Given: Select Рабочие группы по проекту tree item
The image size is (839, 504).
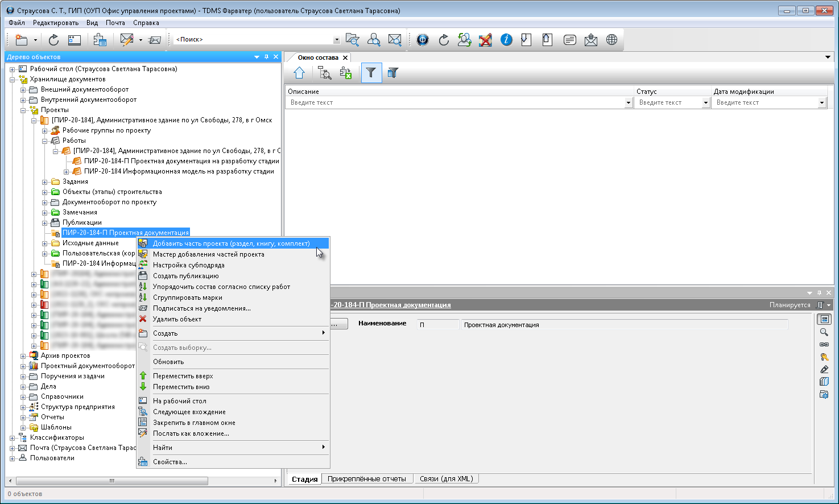Looking at the screenshot, I should tap(106, 130).
